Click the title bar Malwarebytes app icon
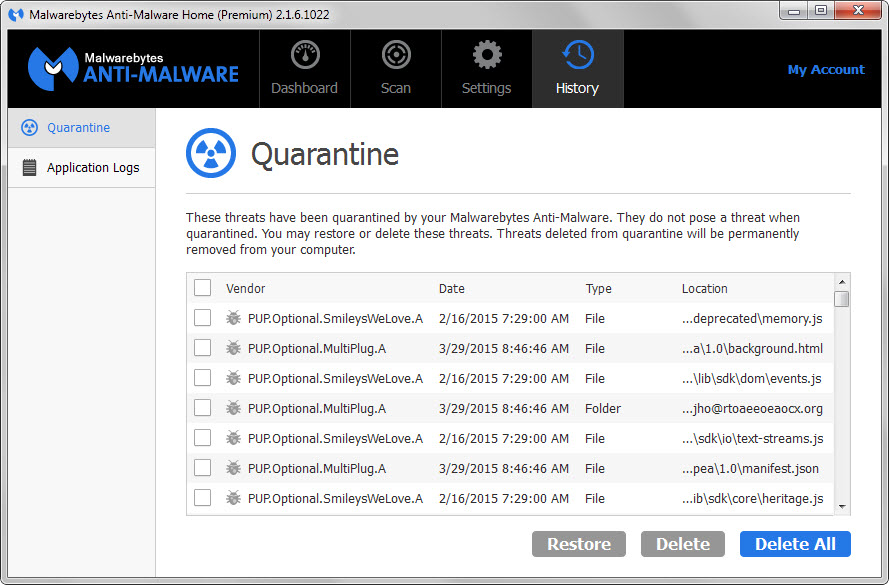This screenshot has width=889, height=585. [16, 14]
